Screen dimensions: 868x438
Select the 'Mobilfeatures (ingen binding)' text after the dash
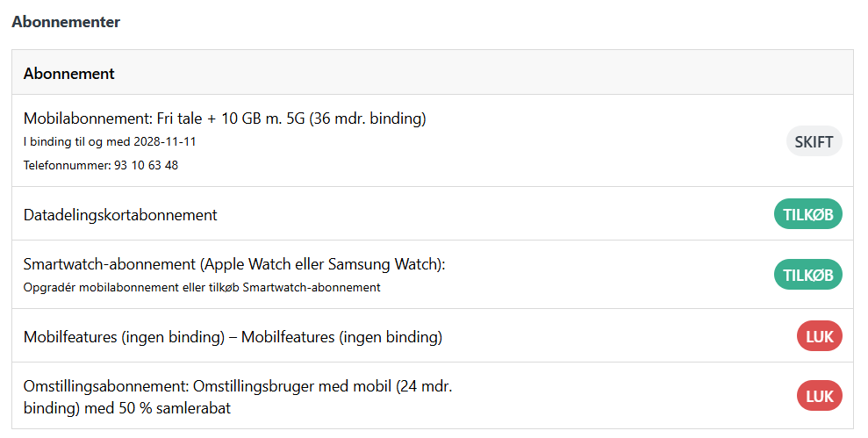click(341, 336)
